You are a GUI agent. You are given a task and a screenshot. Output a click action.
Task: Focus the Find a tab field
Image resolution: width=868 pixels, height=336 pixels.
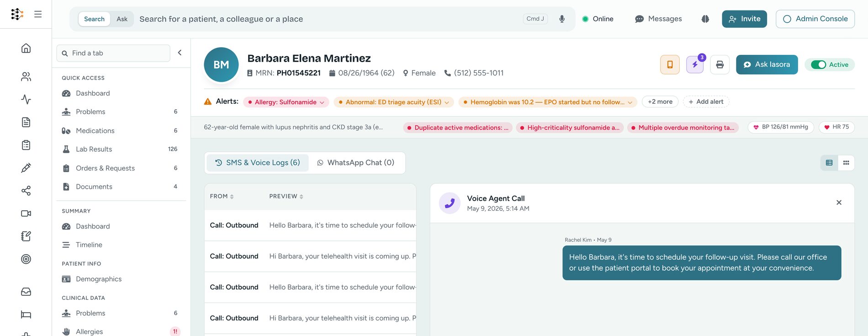[x=113, y=53]
